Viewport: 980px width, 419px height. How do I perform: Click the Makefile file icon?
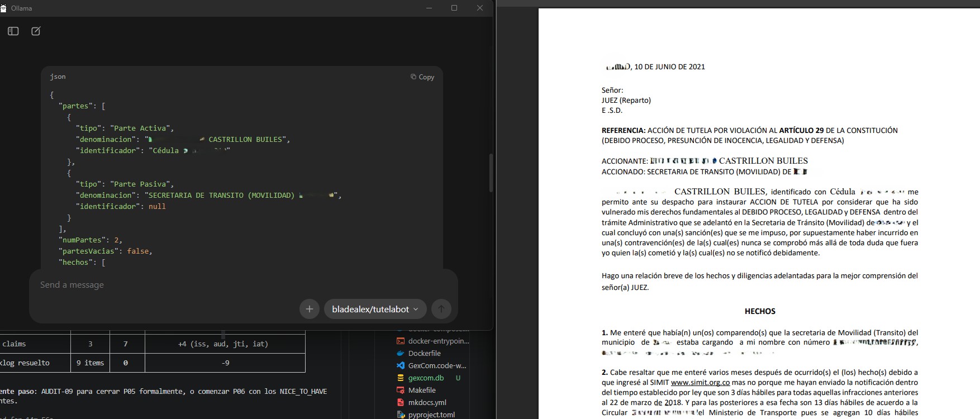(x=400, y=390)
